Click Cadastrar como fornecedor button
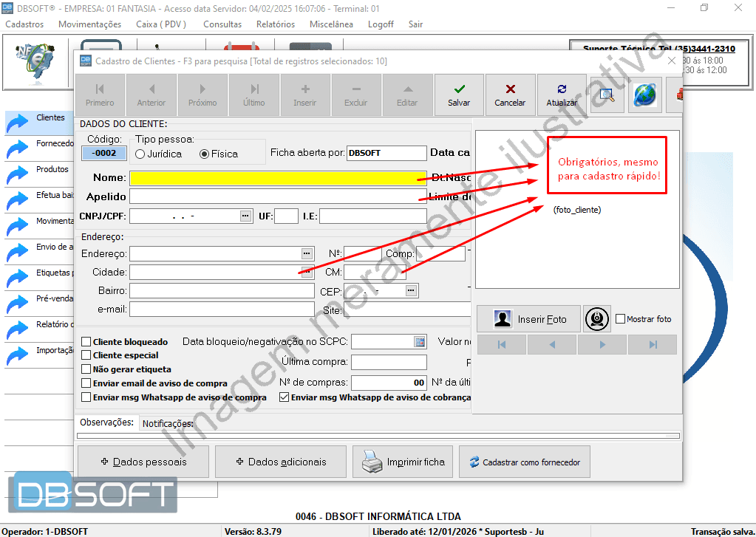756x537 pixels. tap(524, 462)
